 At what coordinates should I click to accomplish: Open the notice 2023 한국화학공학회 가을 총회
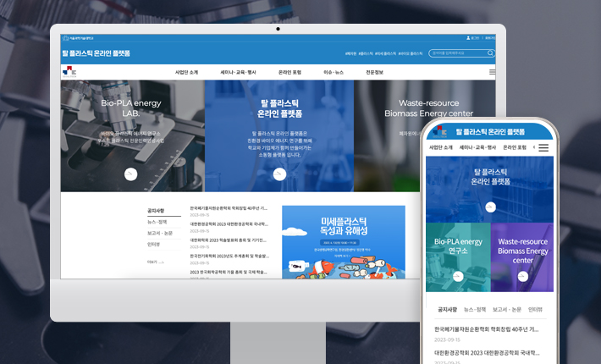229,272
